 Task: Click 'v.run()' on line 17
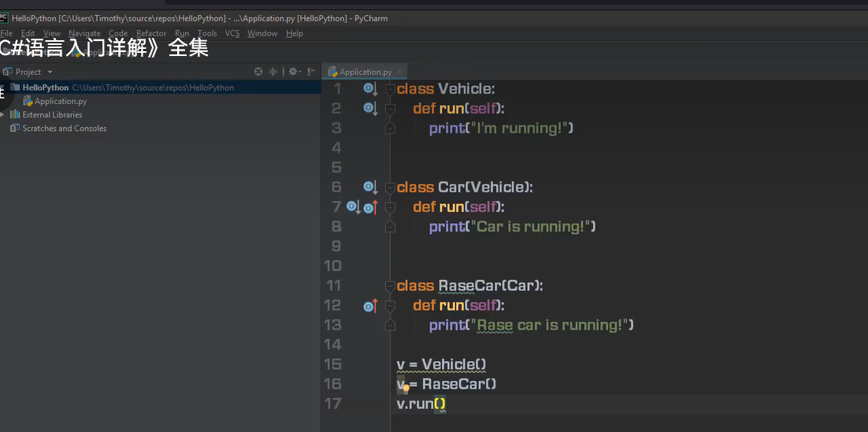421,404
